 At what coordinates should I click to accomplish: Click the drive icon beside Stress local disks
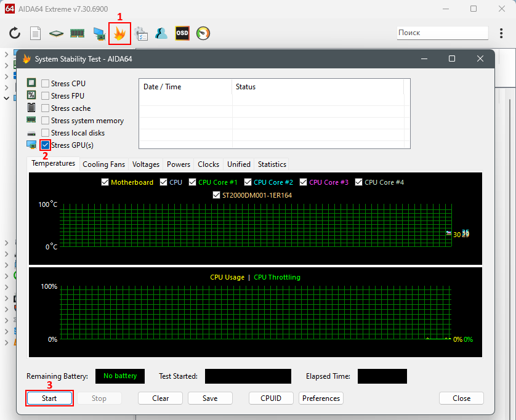[x=31, y=133]
